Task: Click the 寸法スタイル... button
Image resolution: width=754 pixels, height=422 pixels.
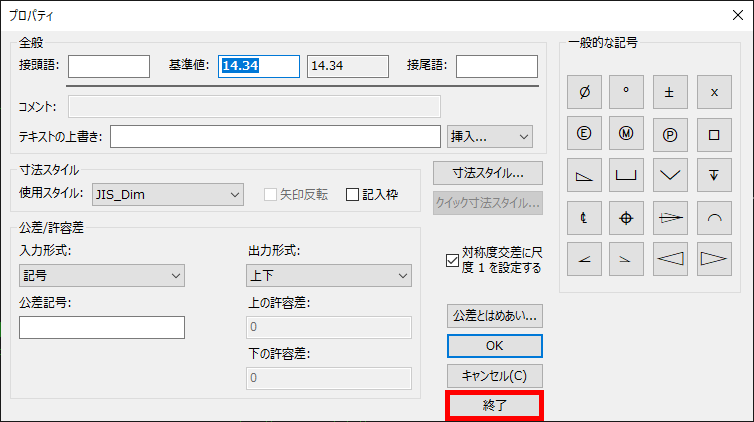Action: click(x=488, y=172)
